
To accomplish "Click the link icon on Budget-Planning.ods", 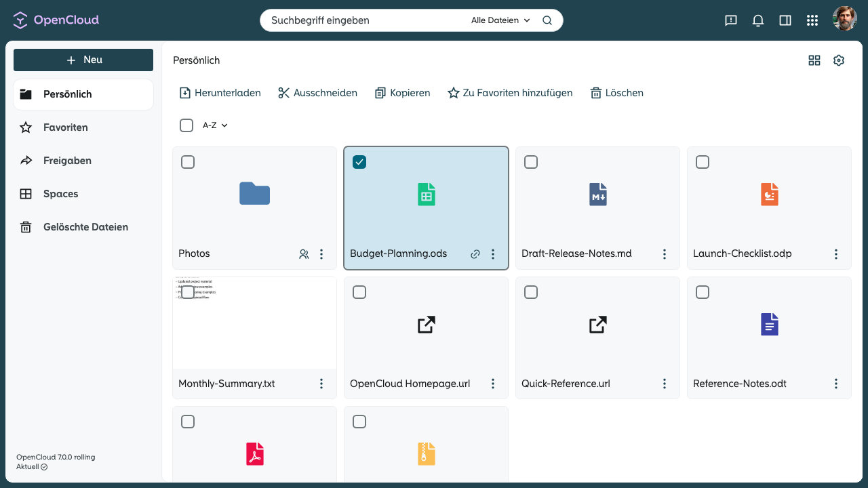I will pyautogui.click(x=475, y=254).
